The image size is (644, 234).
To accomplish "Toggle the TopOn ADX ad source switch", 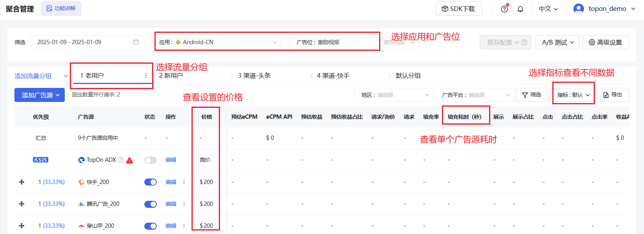I will (151, 160).
